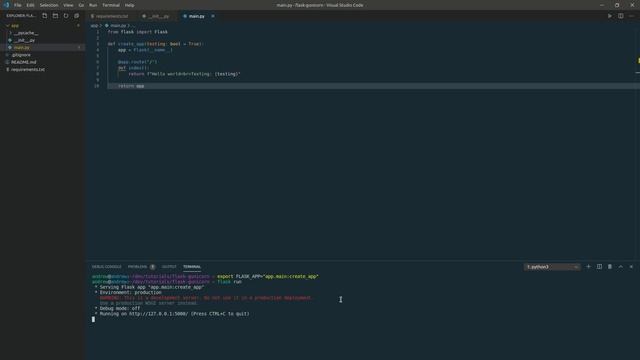
Task: Open the editor More Actions menu
Action: [x=631, y=16]
